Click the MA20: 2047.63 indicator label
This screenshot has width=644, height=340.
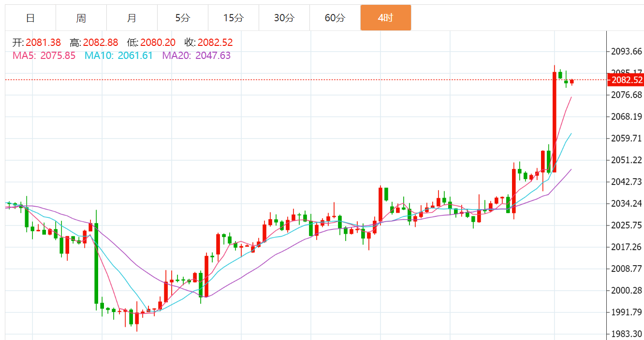196,56
